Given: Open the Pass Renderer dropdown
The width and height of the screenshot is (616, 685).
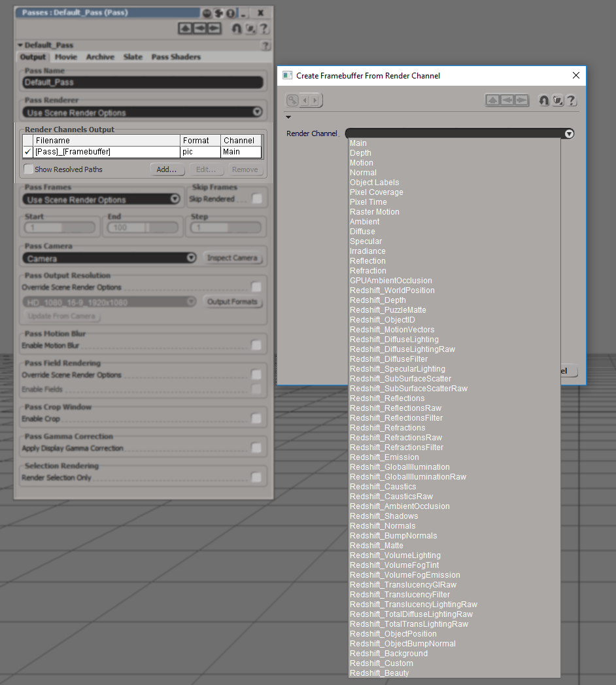Looking at the screenshot, I should 143,113.
